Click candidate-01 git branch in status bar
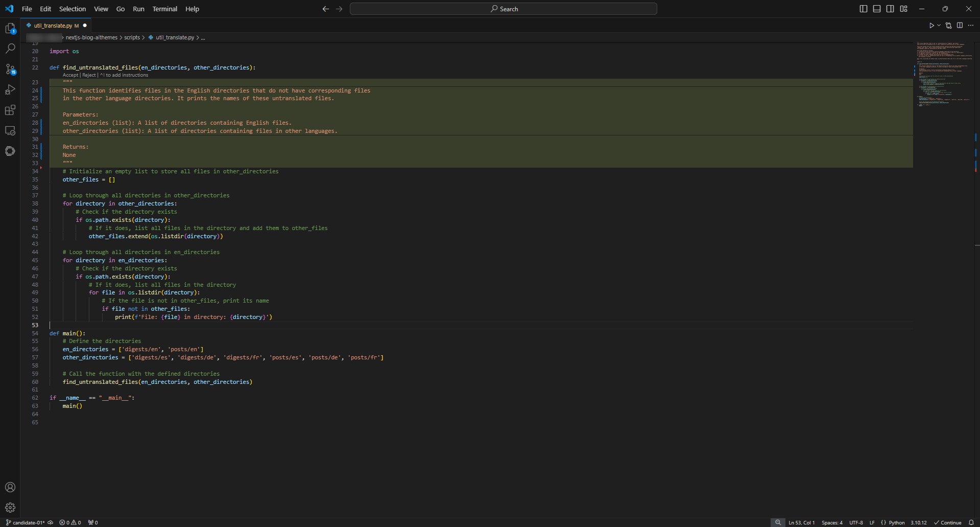 point(25,522)
